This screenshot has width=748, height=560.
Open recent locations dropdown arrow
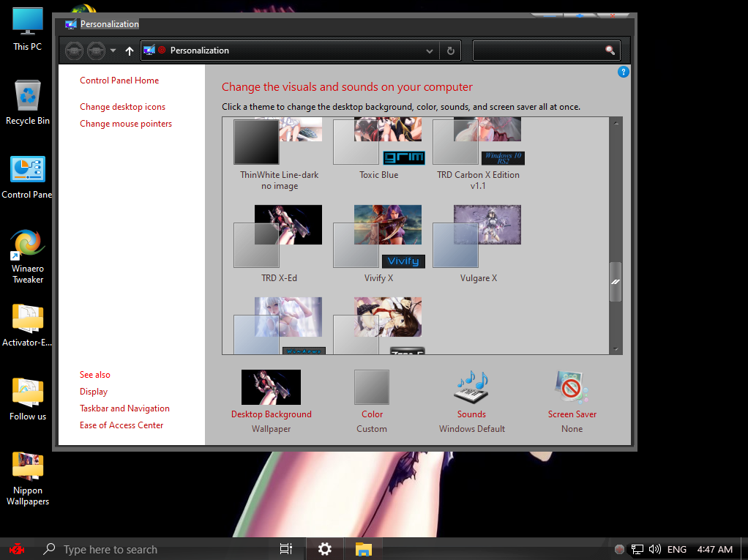click(113, 50)
